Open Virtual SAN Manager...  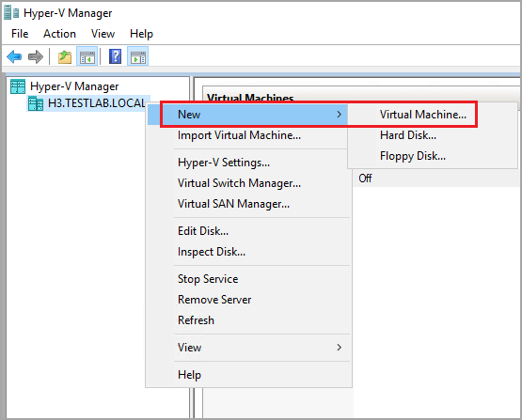233,204
